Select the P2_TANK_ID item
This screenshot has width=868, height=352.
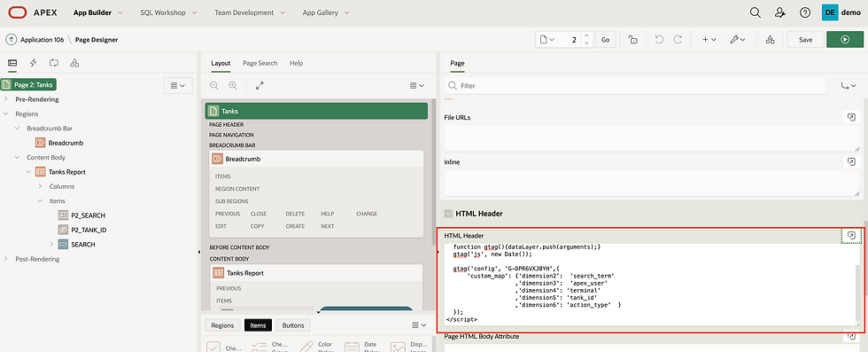[x=81, y=230]
